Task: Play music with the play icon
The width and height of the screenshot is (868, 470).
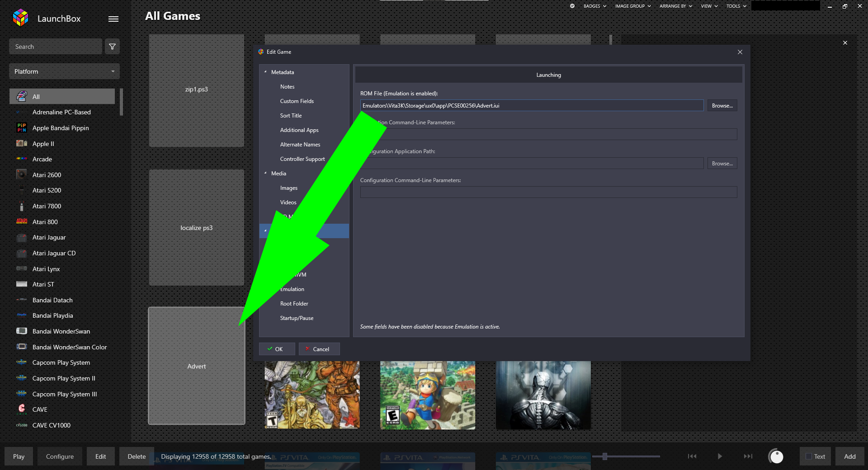Action: point(720,456)
